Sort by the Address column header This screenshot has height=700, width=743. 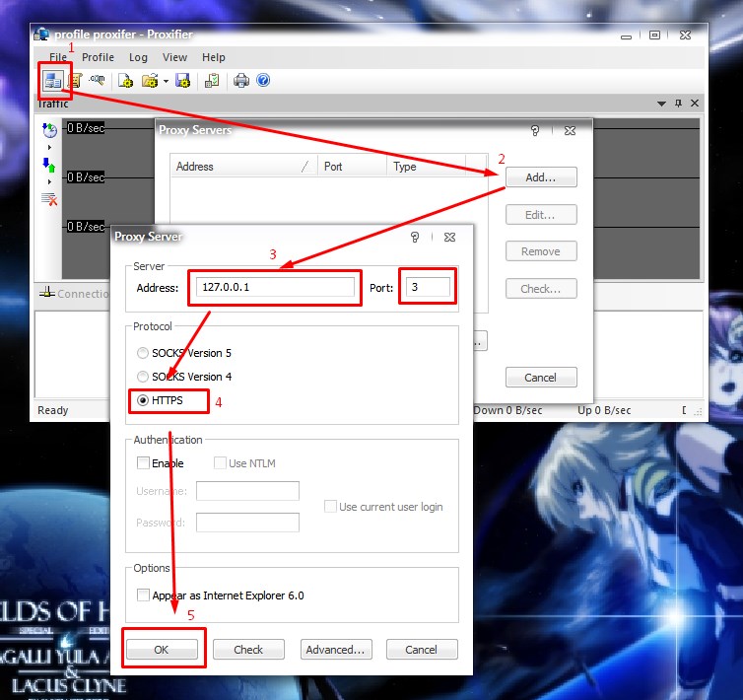pyautogui.click(x=243, y=167)
